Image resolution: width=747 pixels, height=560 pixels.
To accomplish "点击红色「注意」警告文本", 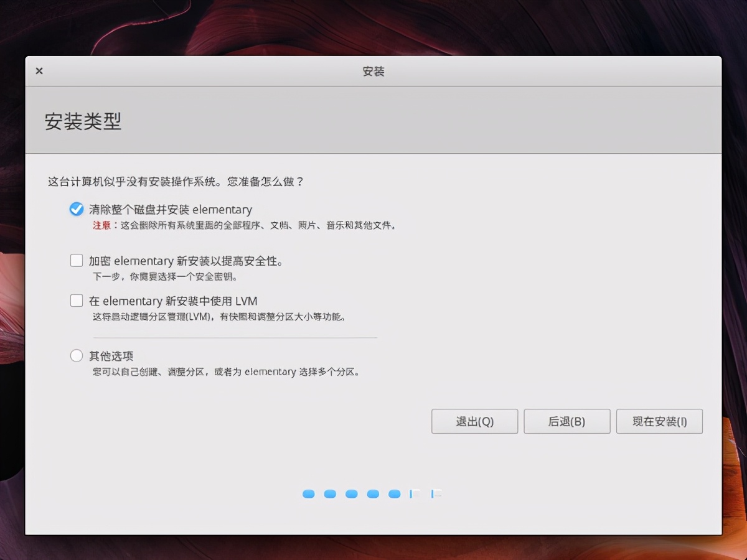I will pyautogui.click(x=101, y=225).
